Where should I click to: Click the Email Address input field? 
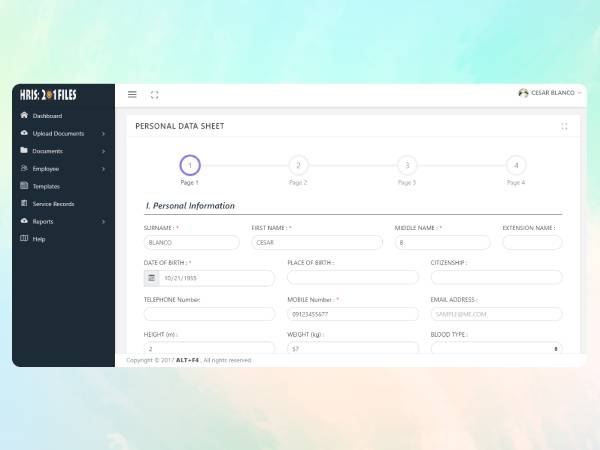496,314
